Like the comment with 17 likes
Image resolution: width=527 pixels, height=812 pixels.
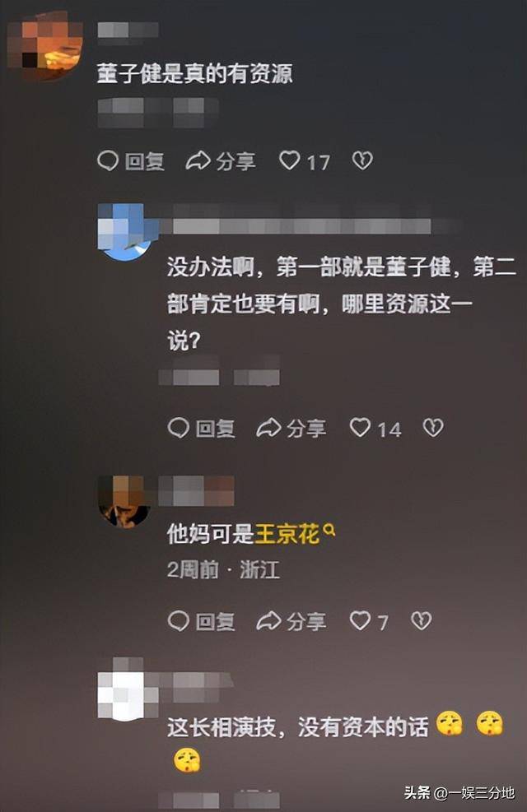click(304, 161)
